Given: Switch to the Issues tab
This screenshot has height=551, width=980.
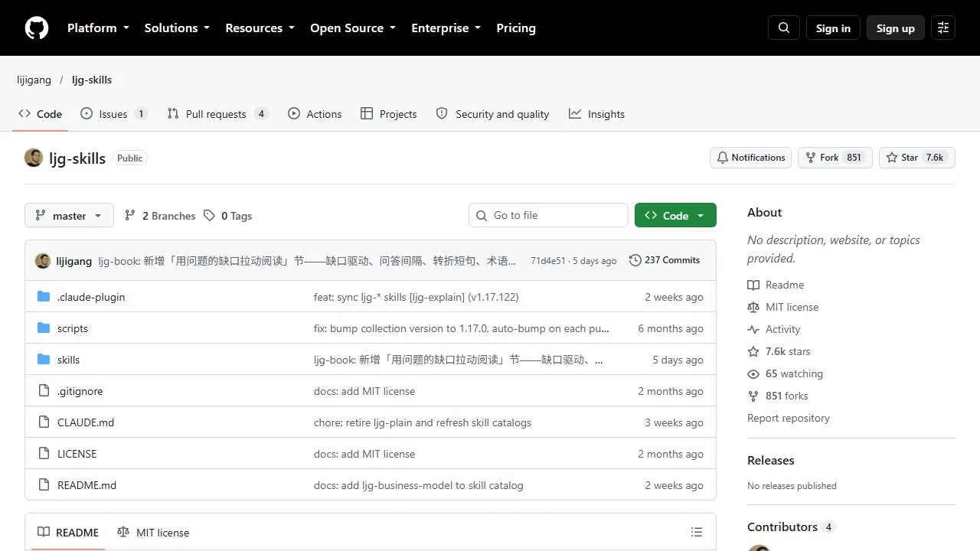Looking at the screenshot, I should tap(113, 114).
